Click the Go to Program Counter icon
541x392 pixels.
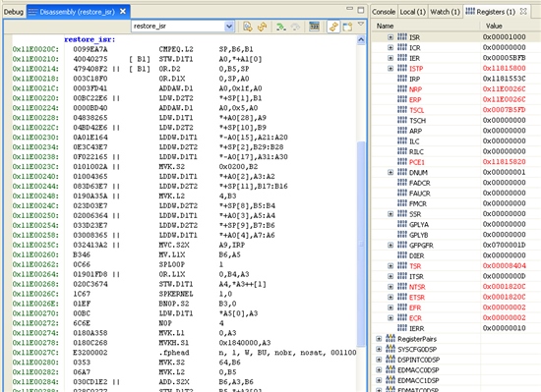247,27
